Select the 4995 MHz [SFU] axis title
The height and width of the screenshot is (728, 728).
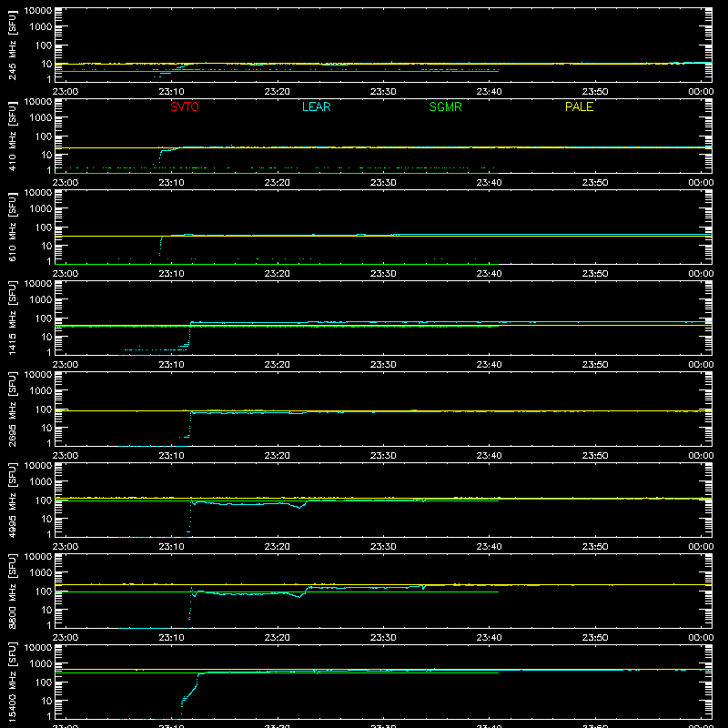[13, 500]
